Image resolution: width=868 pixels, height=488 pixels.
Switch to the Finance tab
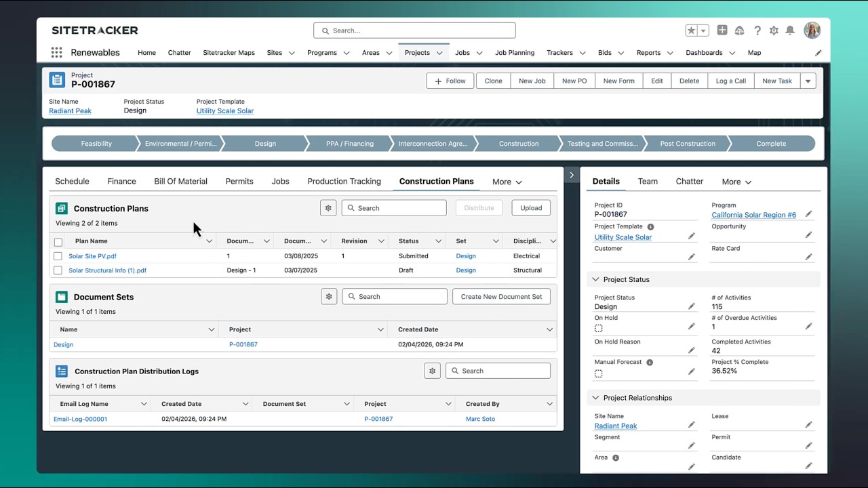click(121, 182)
